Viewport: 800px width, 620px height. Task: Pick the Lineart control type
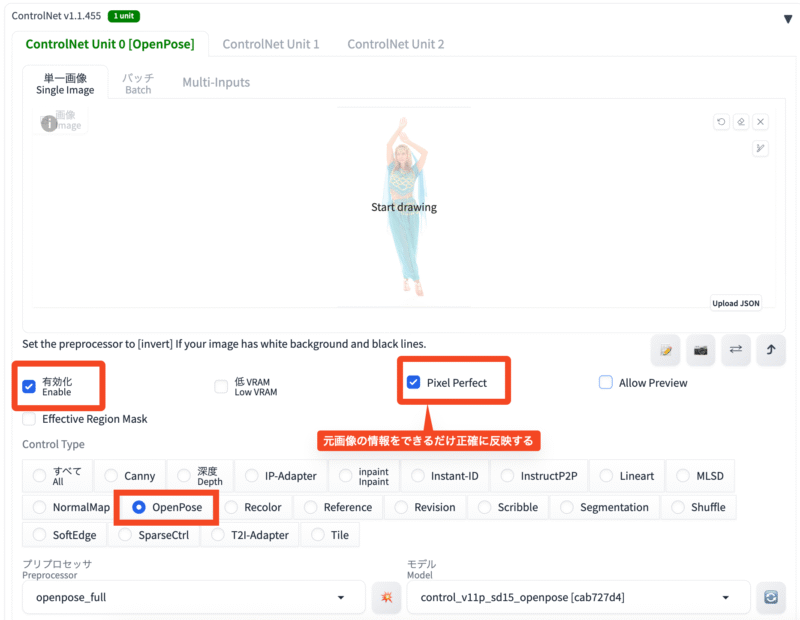(x=627, y=476)
